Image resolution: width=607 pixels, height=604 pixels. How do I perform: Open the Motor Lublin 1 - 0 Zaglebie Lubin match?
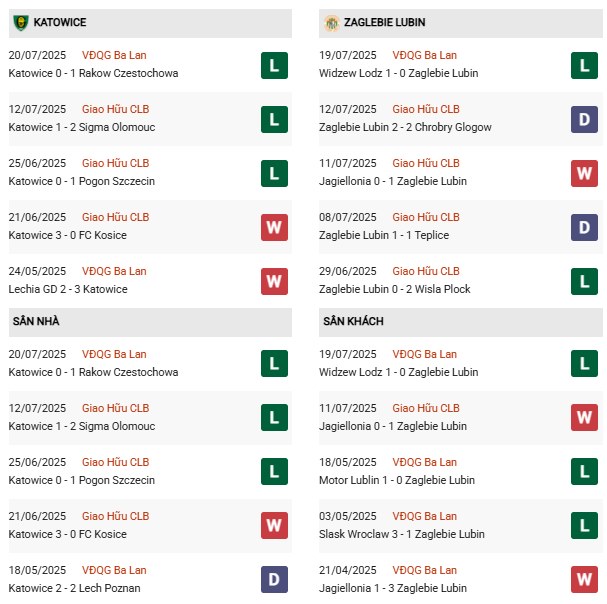pyautogui.click(x=396, y=480)
